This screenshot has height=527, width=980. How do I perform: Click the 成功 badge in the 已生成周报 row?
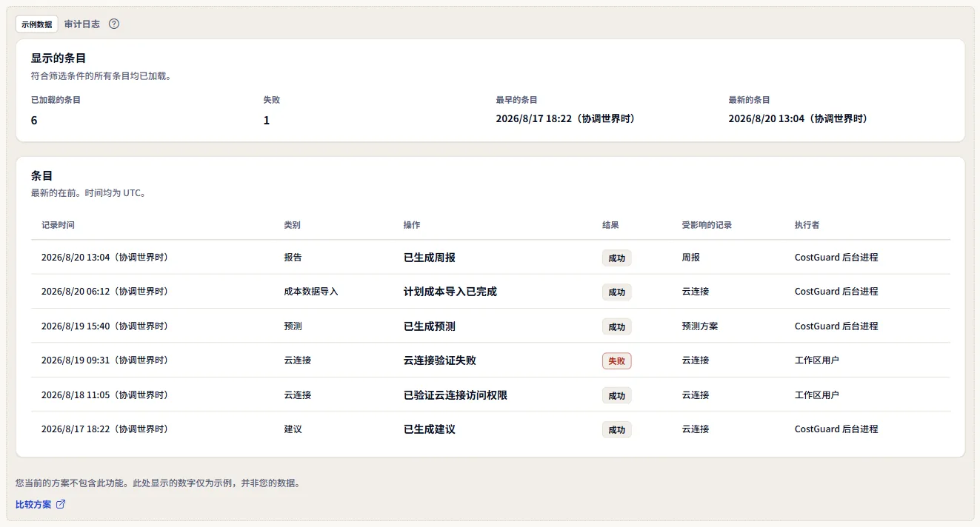616,258
